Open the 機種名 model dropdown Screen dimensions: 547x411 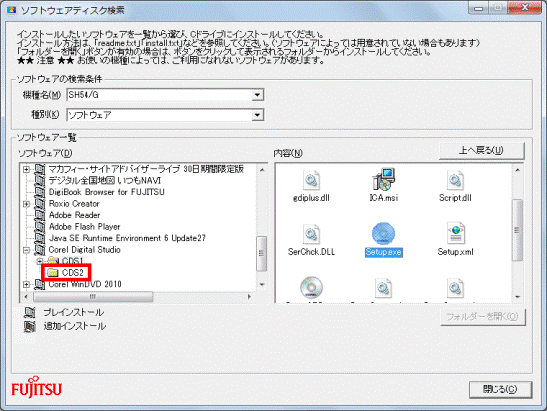coord(257,95)
